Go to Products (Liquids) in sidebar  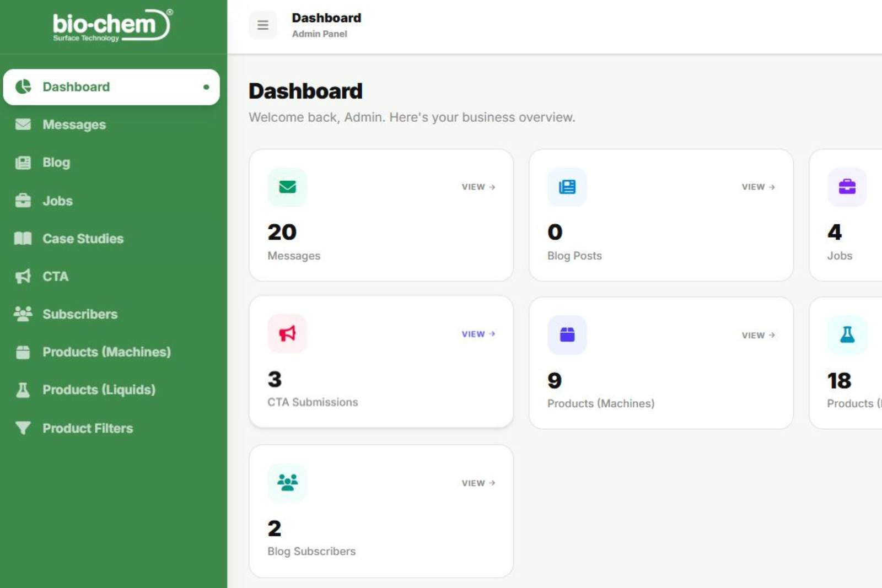click(x=111, y=390)
